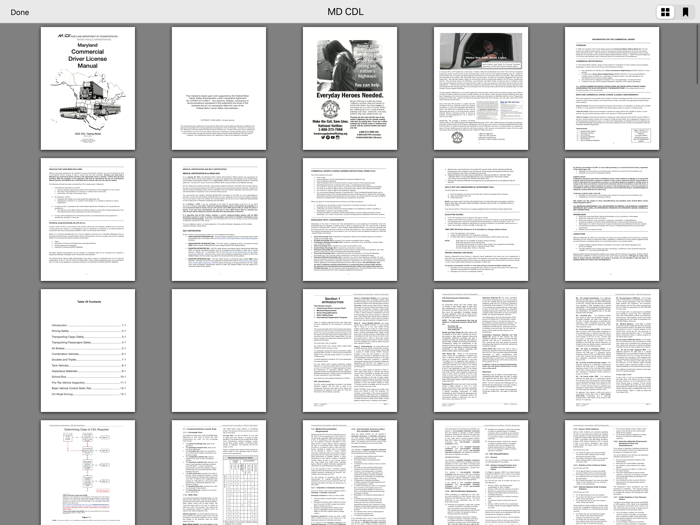Open the Everyday Heroes Needed page thumbnail
The height and width of the screenshot is (525, 700).
350,88
